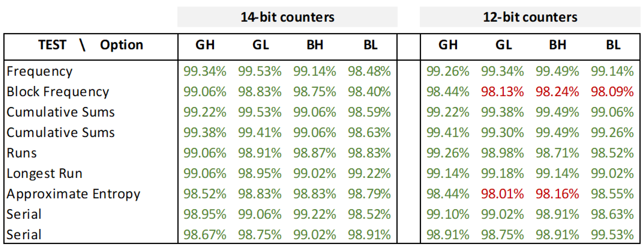Image resolution: width=644 pixels, height=250 pixels.
Task: Click the '14-bit counters' header
Action: click(287, 17)
